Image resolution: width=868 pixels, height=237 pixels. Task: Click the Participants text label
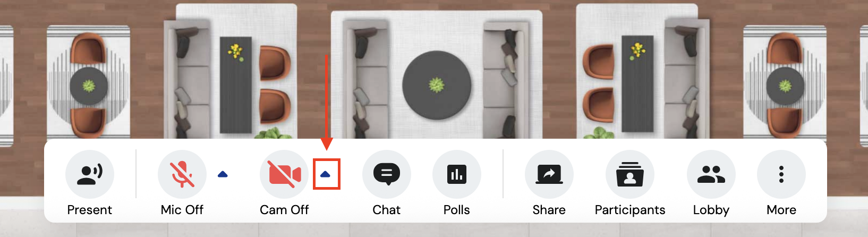tap(630, 210)
